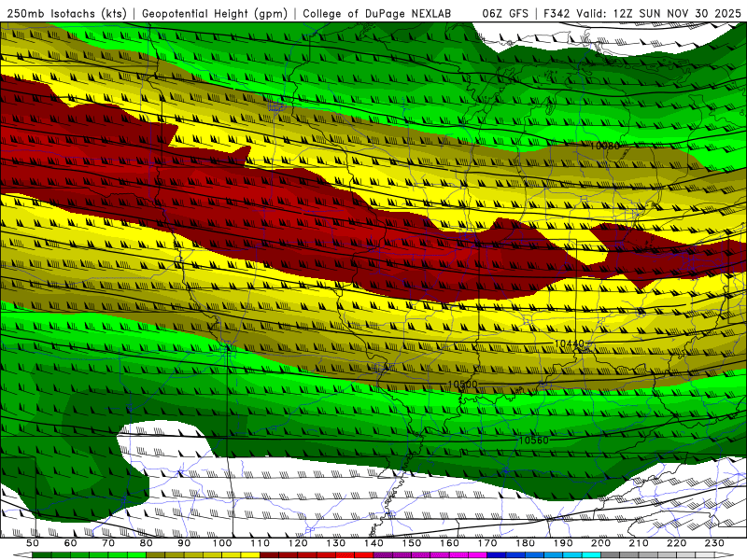
Task: Click the 220 value on the color scale
Action: coord(677,543)
